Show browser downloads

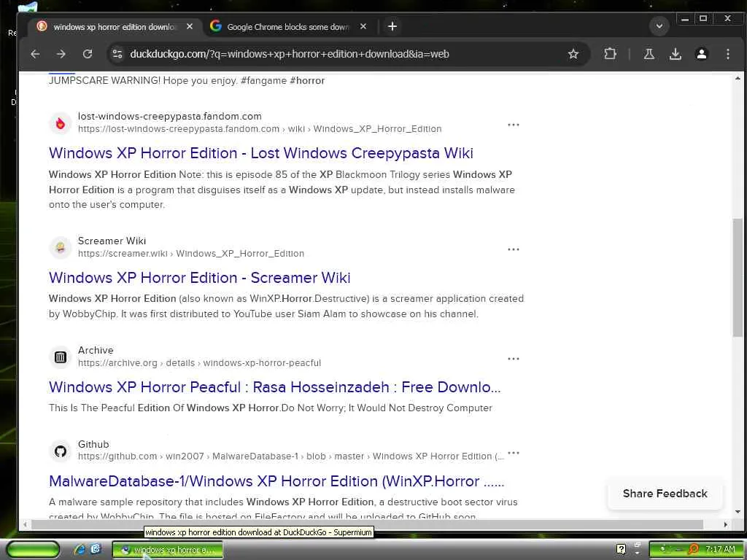coord(675,54)
